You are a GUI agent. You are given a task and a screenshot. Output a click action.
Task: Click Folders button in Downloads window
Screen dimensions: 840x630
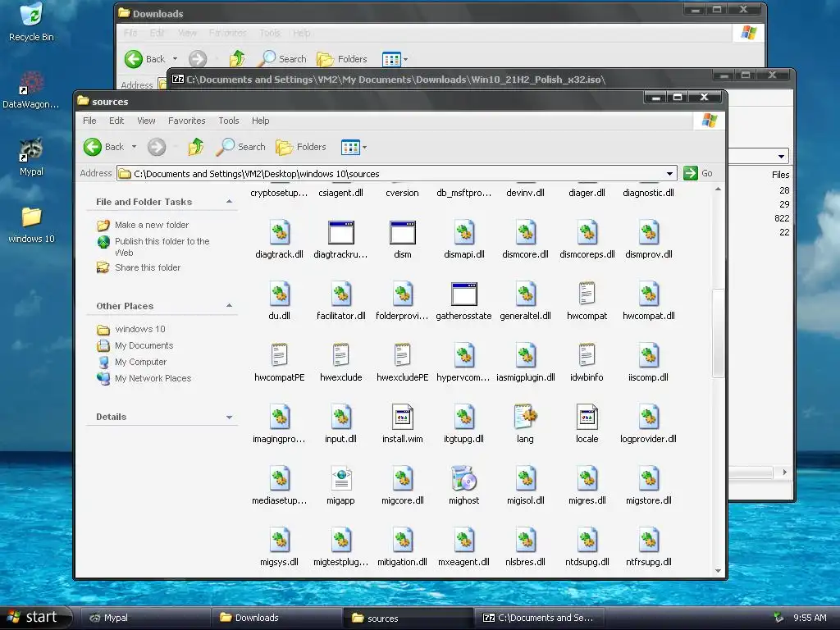point(342,59)
